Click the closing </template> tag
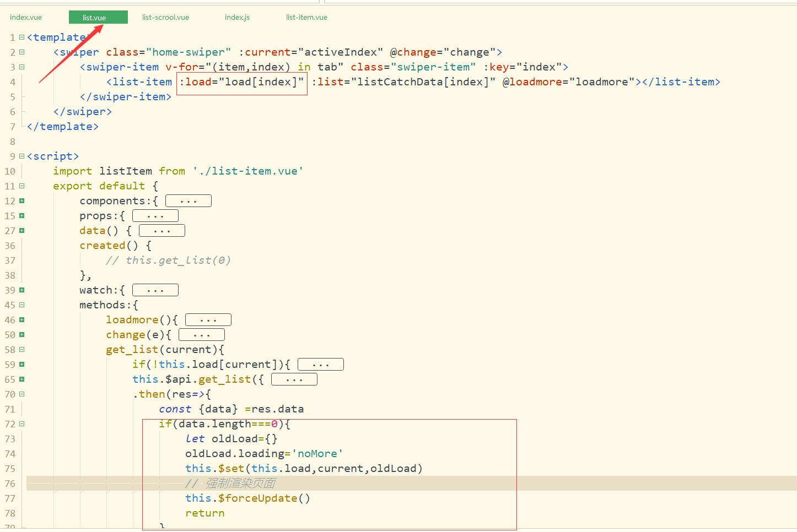The width and height of the screenshot is (797, 532). pyautogui.click(x=63, y=127)
